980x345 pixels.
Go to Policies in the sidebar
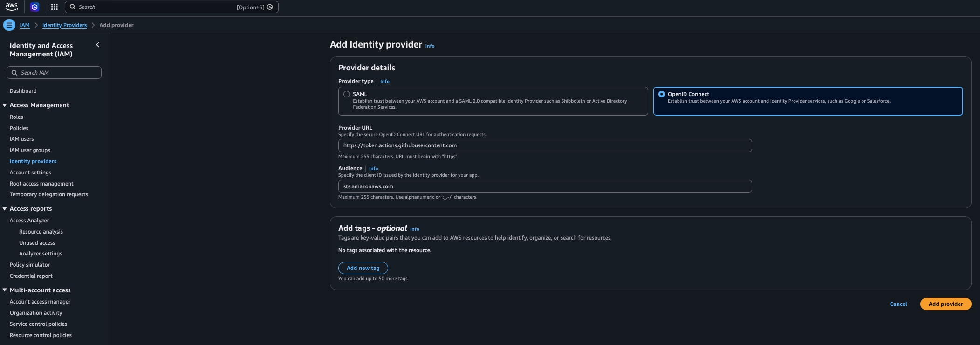click(19, 128)
